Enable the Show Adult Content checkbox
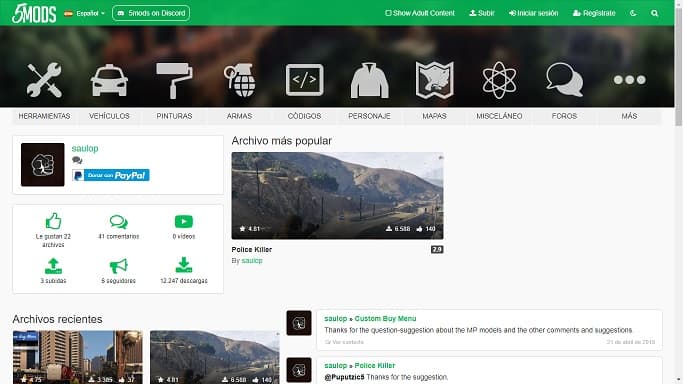 click(388, 13)
